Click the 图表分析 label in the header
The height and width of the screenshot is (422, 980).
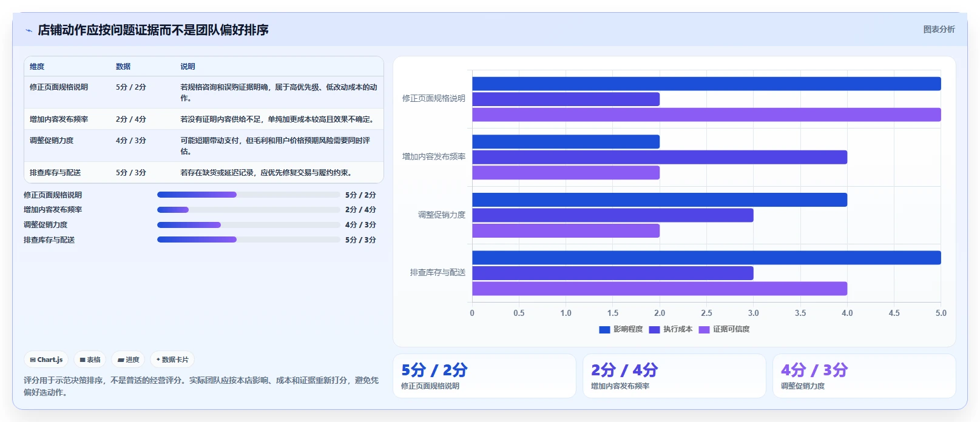pos(939,29)
